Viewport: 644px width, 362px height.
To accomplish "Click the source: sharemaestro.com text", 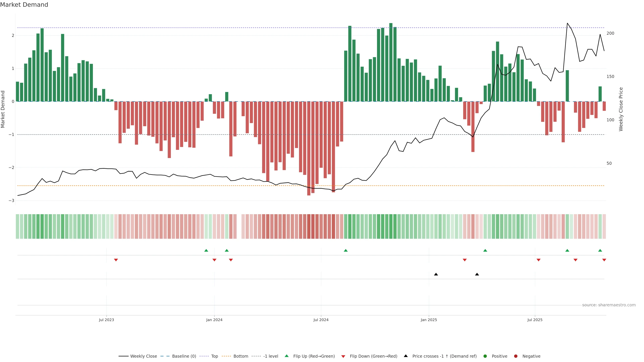I will pos(609,305).
